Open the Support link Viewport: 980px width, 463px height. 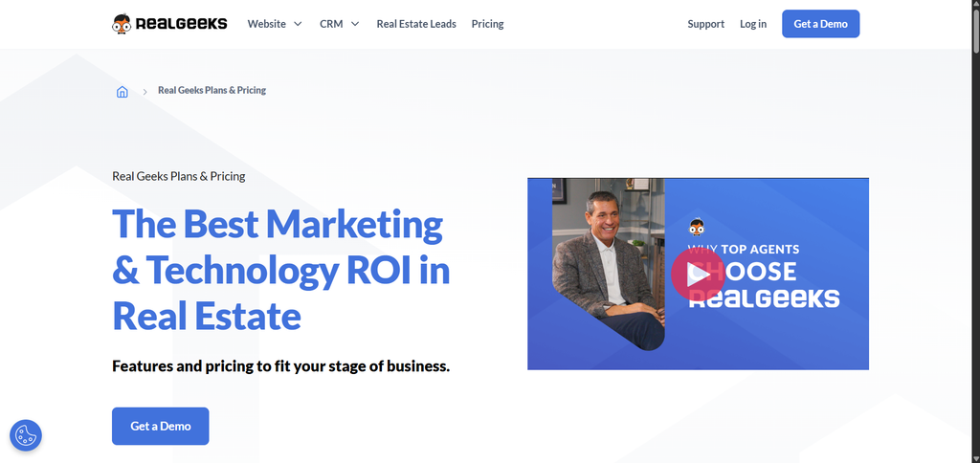coord(705,24)
